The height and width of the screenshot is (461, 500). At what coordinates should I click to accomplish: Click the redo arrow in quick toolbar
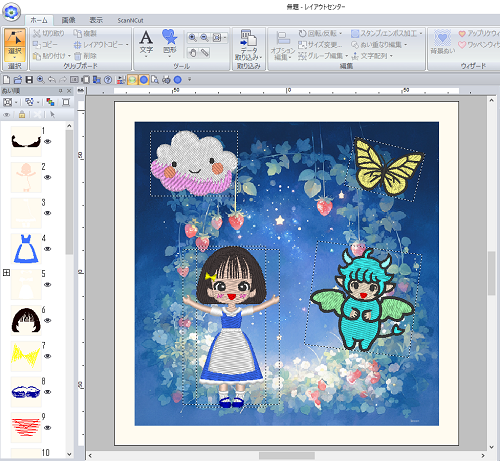pos(63,79)
